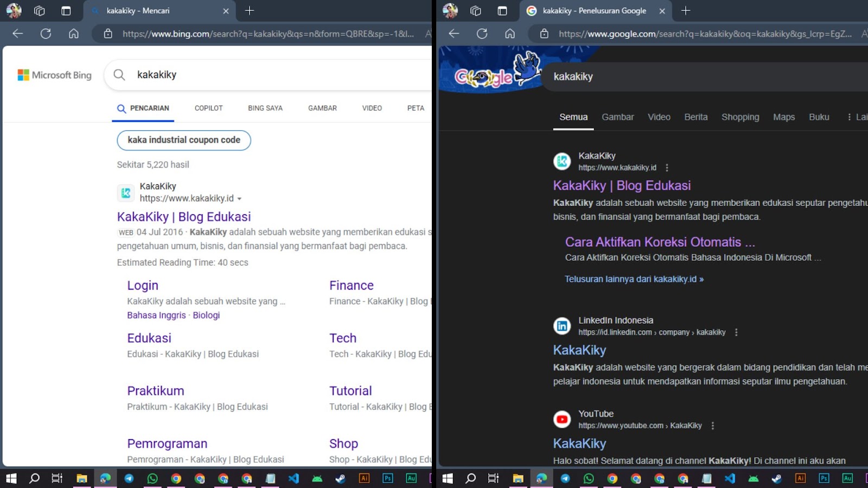Open the profile avatar in the Bing window

point(14,10)
